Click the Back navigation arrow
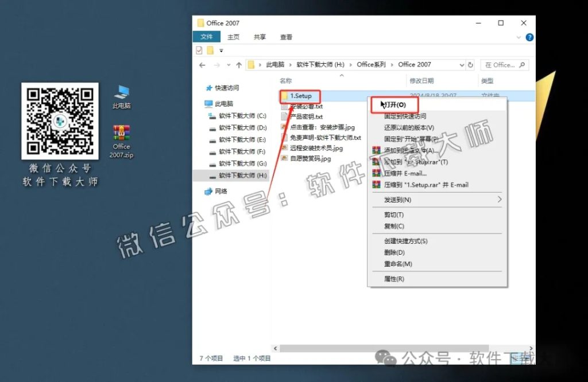 202,64
